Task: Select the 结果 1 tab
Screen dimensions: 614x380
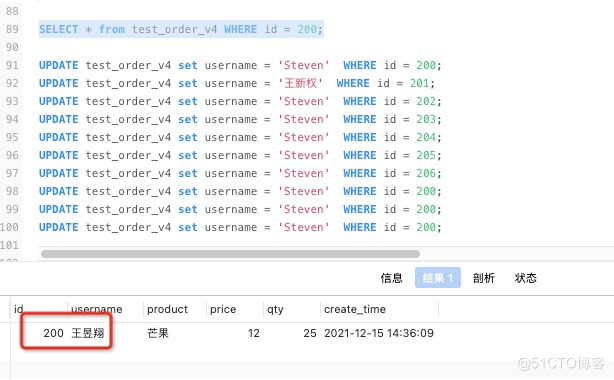Action: (x=437, y=278)
